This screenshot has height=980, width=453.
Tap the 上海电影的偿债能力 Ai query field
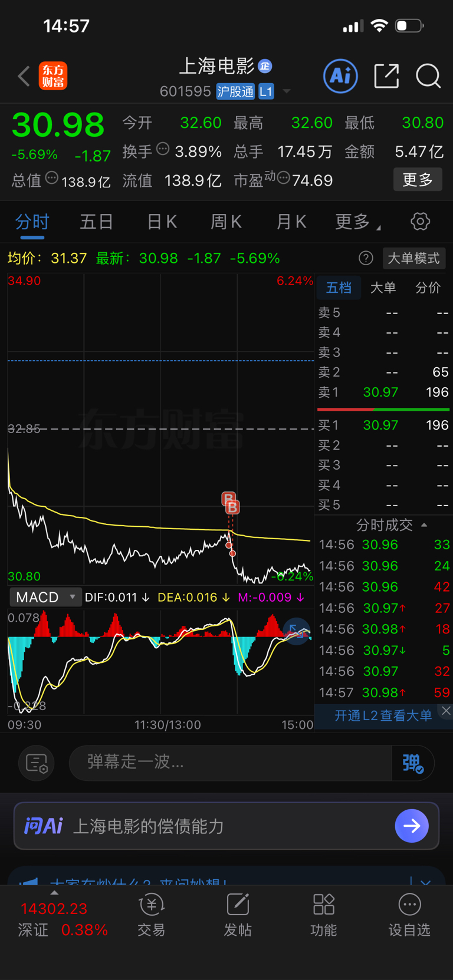226,826
